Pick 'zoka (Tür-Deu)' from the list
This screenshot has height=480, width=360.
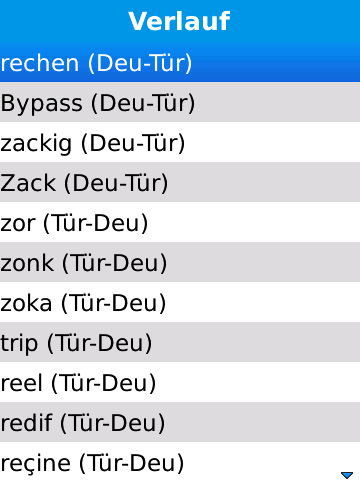coord(180,302)
